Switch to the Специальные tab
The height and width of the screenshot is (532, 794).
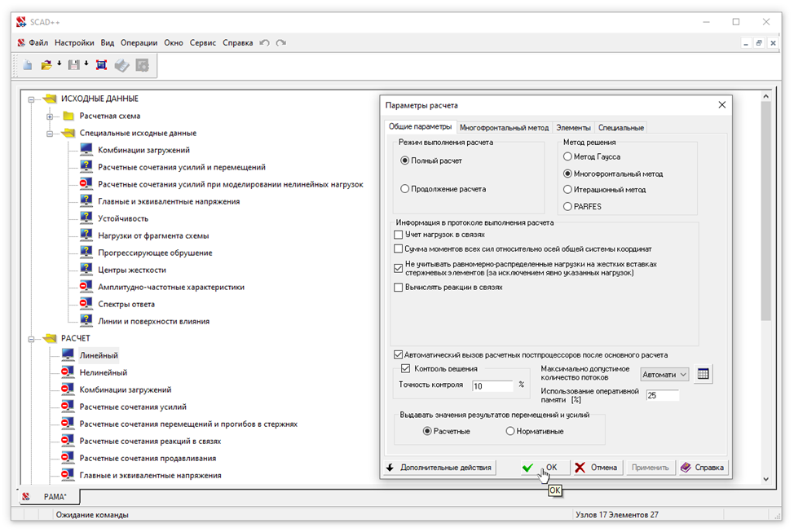coord(621,128)
